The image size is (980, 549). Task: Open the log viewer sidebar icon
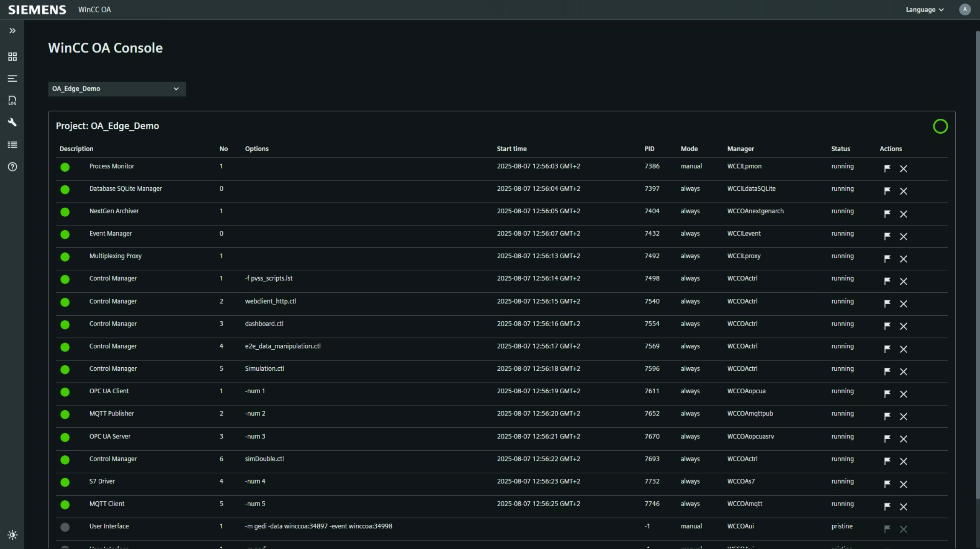click(x=12, y=100)
